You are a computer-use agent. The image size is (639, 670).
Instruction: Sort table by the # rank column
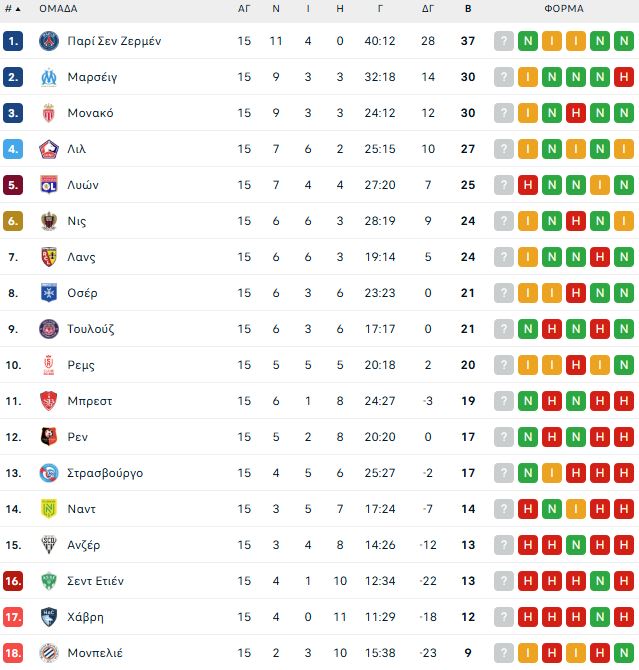(12, 8)
